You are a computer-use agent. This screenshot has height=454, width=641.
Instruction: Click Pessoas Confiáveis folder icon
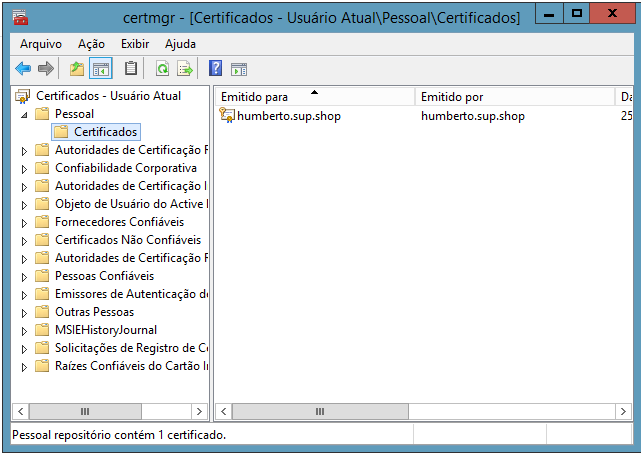[x=42, y=275]
